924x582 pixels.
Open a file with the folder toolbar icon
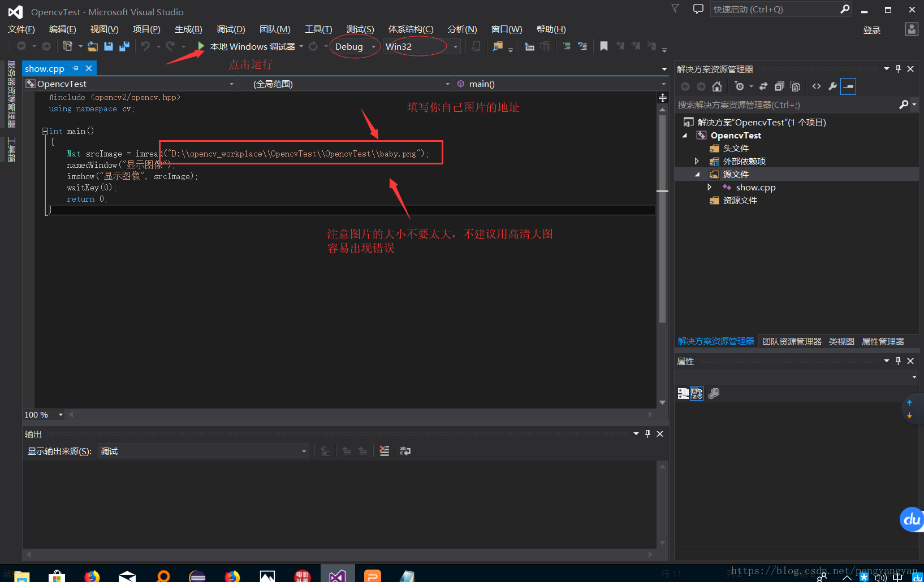[93, 46]
